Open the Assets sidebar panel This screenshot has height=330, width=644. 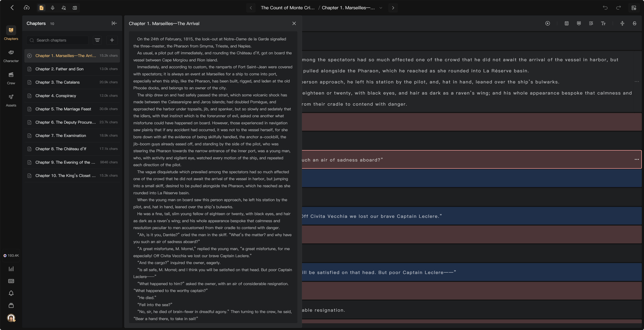click(x=11, y=101)
